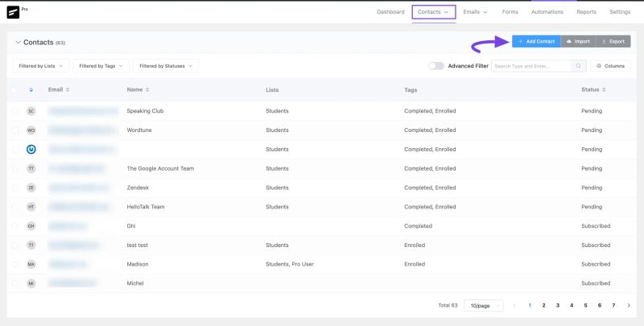Open the Automations tab
The width and height of the screenshot is (644, 326).
pyautogui.click(x=547, y=12)
